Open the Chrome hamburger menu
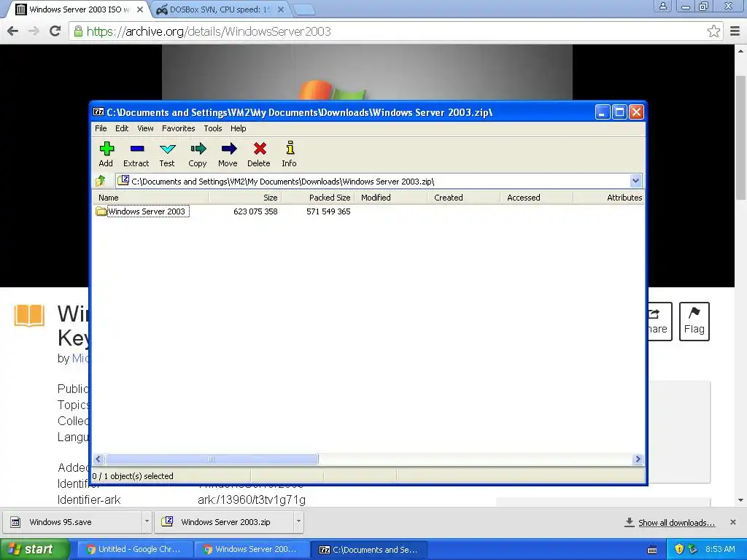 coord(735,31)
